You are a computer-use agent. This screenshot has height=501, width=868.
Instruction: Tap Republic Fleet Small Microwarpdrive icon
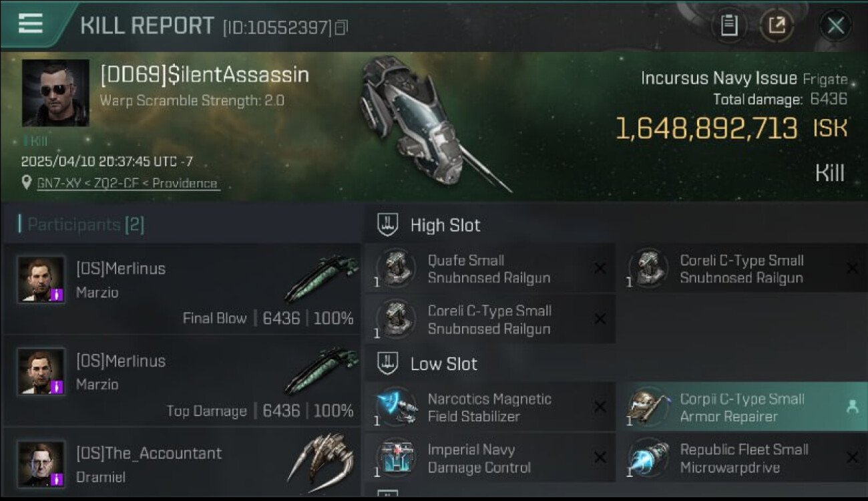coord(648,458)
